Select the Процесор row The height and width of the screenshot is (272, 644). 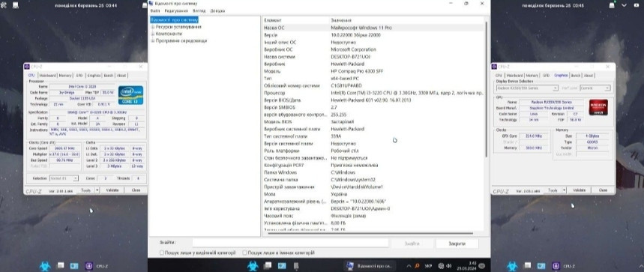pyautogui.click(x=373, y=93)
